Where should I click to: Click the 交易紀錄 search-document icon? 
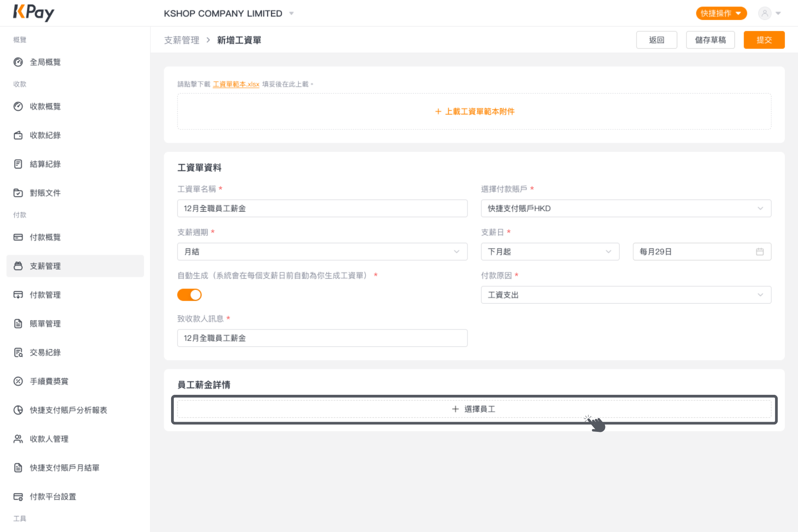tap(18, 353)
